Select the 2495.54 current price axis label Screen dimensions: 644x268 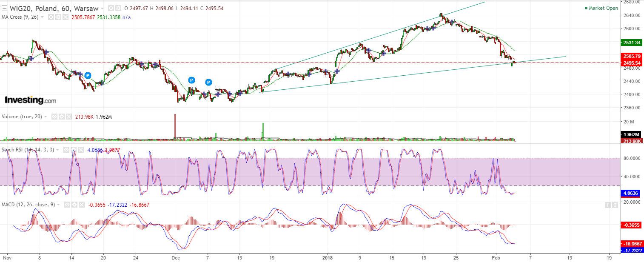[x=632, y=63]
